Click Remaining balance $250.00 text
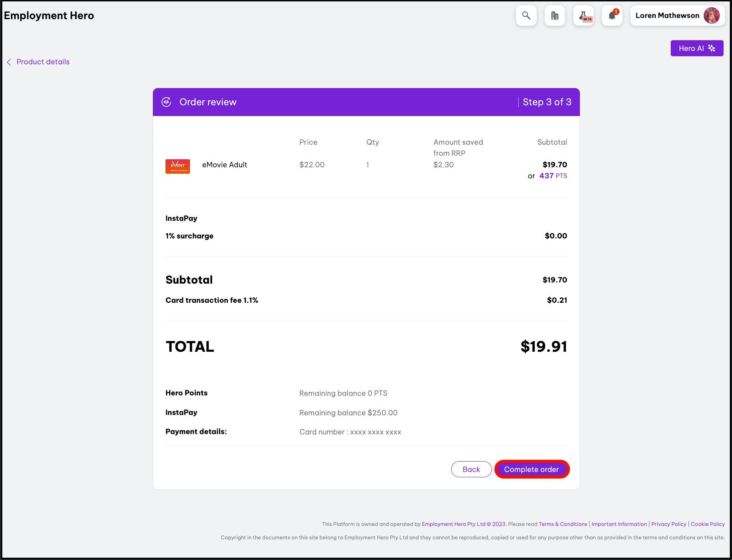The height and width of the screenshot is (560, 732). [x=348, y=413]
